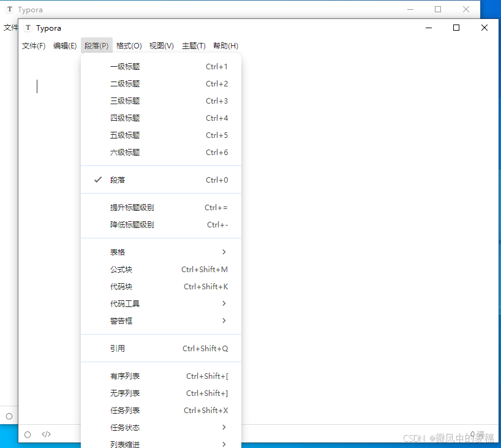Click 降低标题级别 menu entry

coord(161,225)
